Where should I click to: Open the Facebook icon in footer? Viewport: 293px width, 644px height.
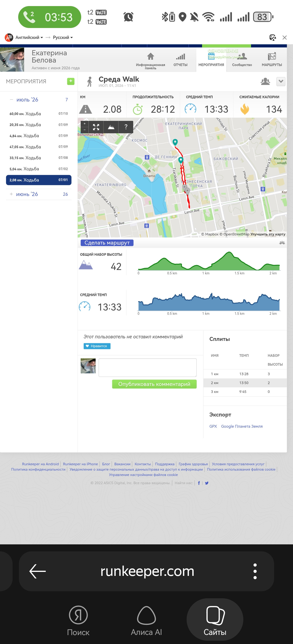199,483
